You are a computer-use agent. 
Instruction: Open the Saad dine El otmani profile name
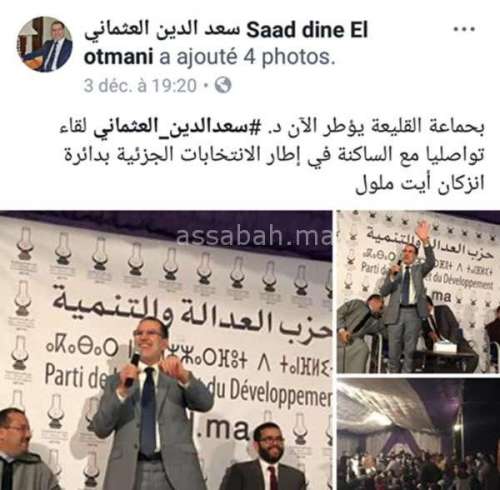[226, 43]
